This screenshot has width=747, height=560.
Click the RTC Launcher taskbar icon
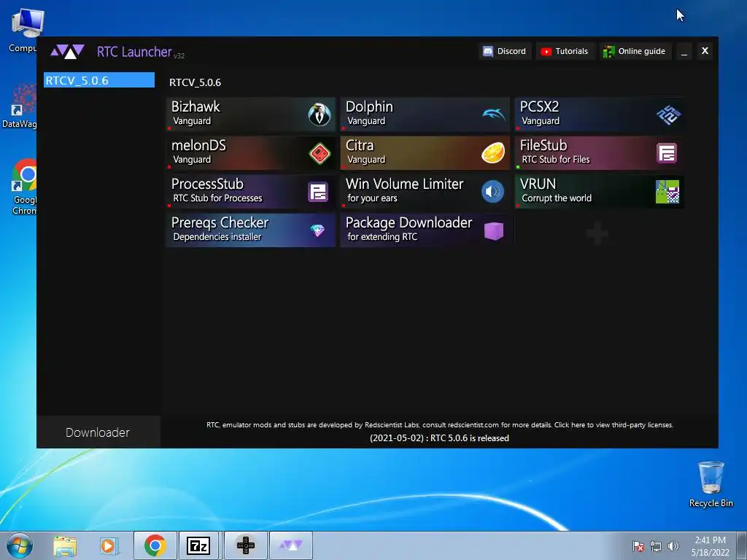[290, 545]
